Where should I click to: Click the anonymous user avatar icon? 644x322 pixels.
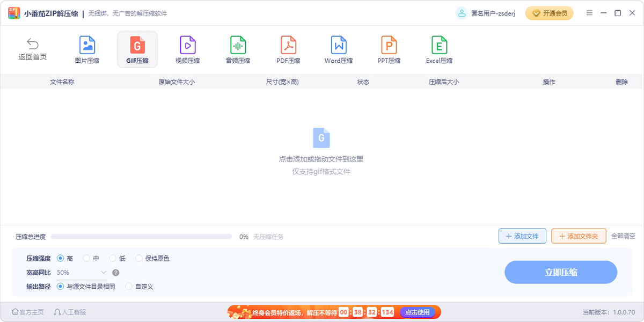pyautogui.click(x=462, y=13)
